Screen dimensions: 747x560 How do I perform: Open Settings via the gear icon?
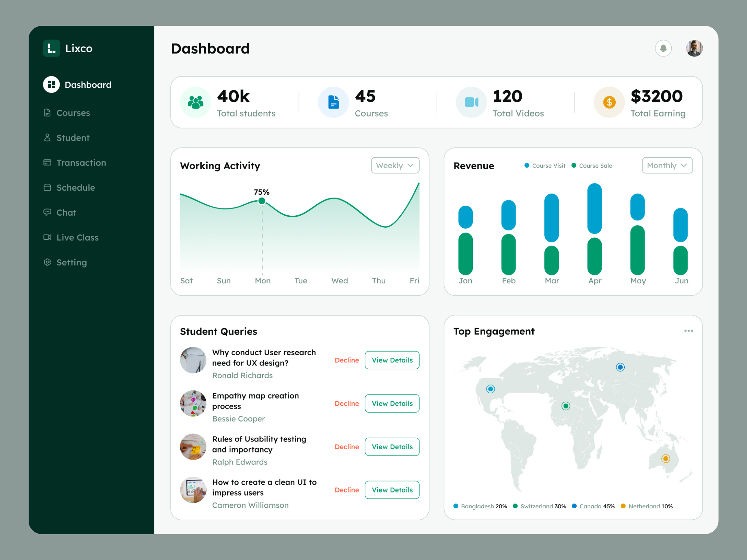pos(47,262)
